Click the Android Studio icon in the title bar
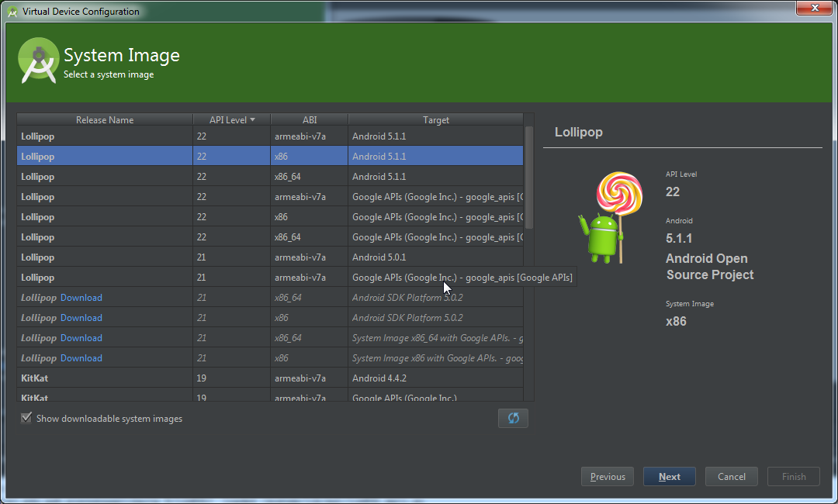This screenshot has height=504, width=838. coord(12,11)
